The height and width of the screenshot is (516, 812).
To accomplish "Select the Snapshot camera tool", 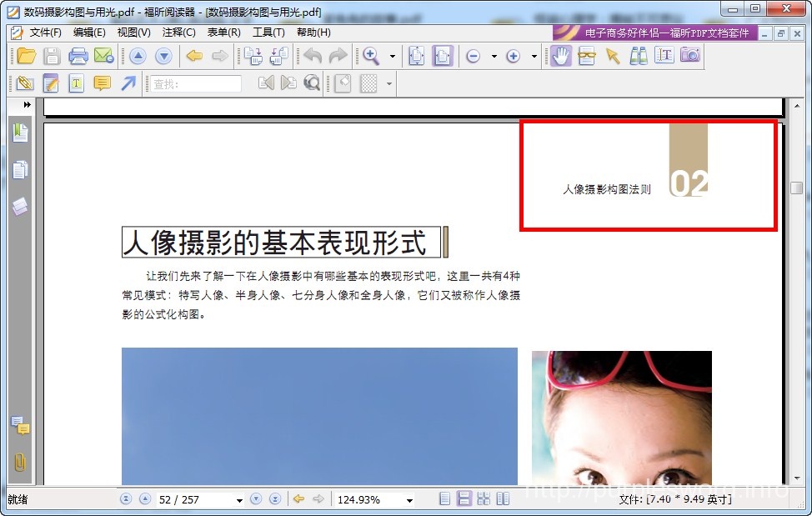I will click(x=689, y=56).
